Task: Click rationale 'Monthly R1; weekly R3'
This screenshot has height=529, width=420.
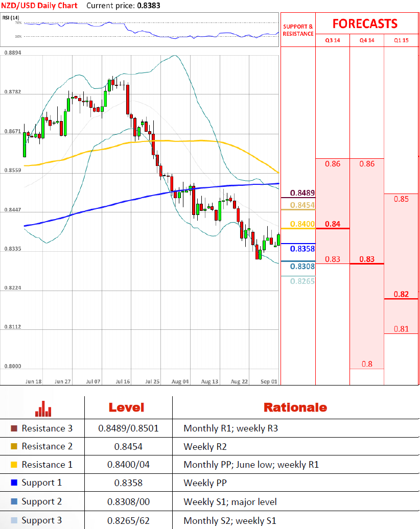Action: (231, 428)
